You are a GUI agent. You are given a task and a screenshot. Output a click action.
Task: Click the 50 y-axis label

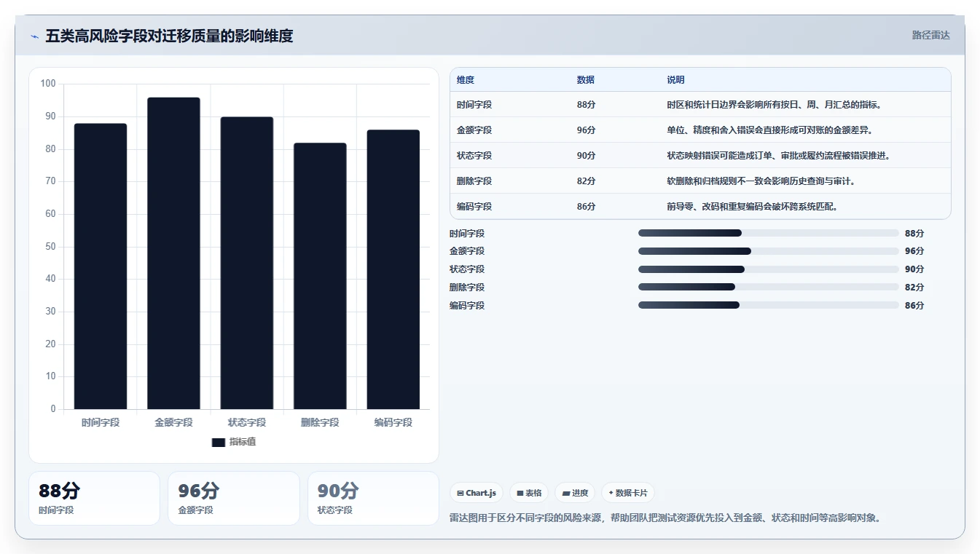click(50, 247)
